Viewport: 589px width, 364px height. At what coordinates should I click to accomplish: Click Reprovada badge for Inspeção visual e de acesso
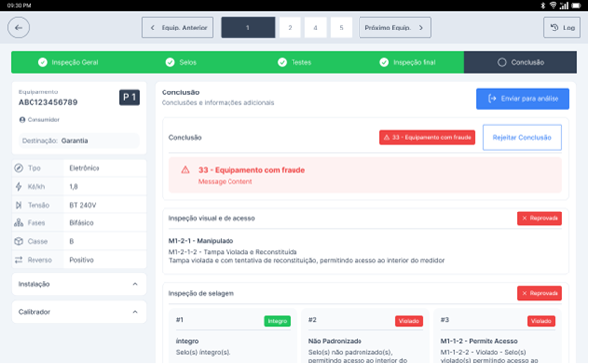[540, 218]
